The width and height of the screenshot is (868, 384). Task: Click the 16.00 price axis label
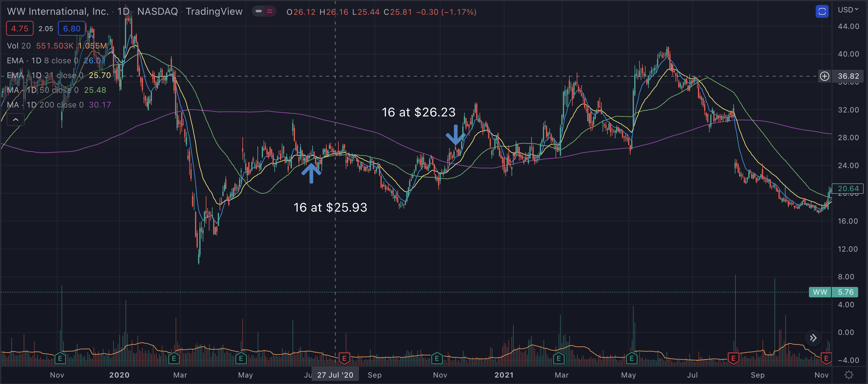(848, 221)
